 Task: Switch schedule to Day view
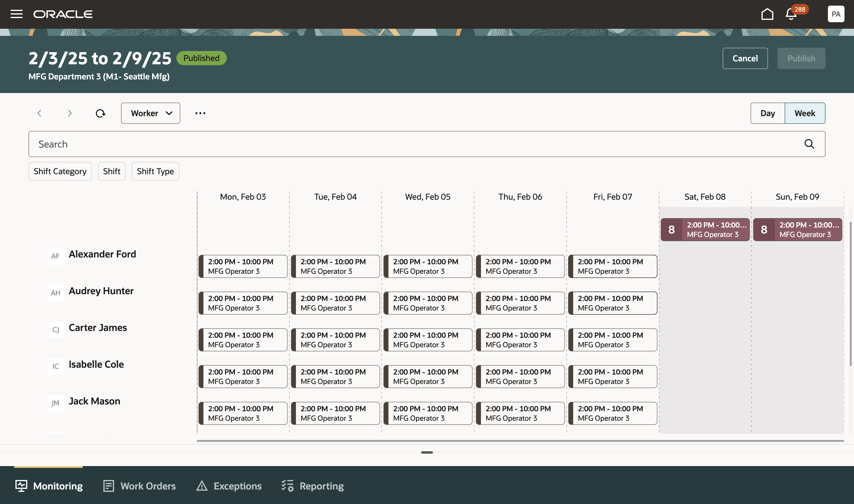tap(767, 113)
